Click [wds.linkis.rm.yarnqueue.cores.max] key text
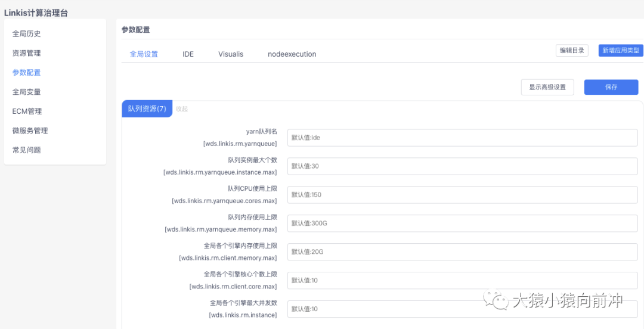The image size is (644, 329). (x=224, y=201)
